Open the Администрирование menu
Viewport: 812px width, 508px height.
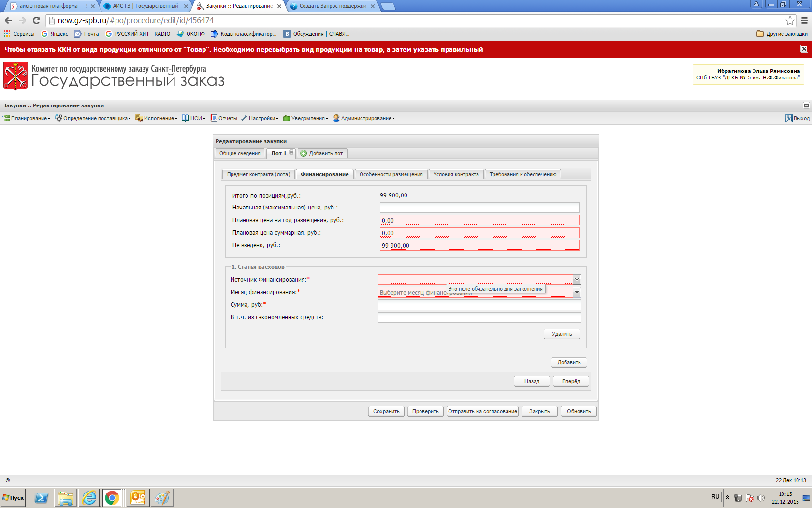(x=364, y=118)
